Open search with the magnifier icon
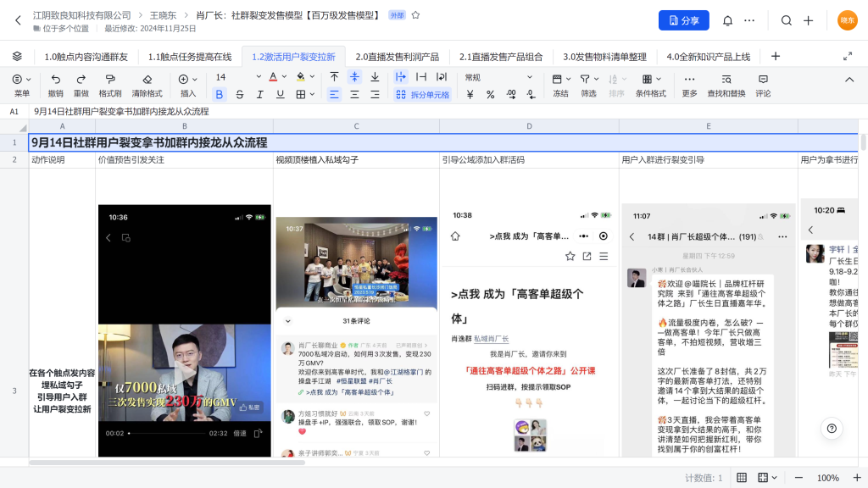Image resolution: width=868 pixels, height=488 pixels. pyautogui.click(x=786, y=20)
